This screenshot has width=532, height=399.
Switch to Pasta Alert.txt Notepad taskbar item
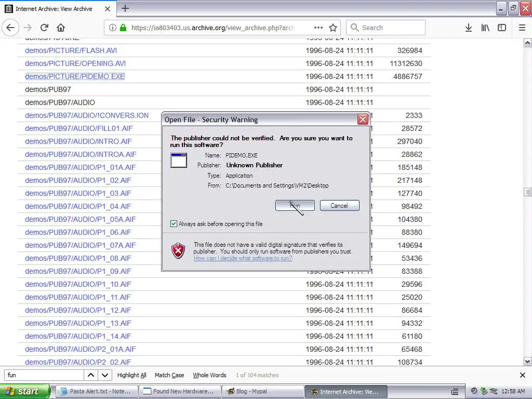point(96,391)
